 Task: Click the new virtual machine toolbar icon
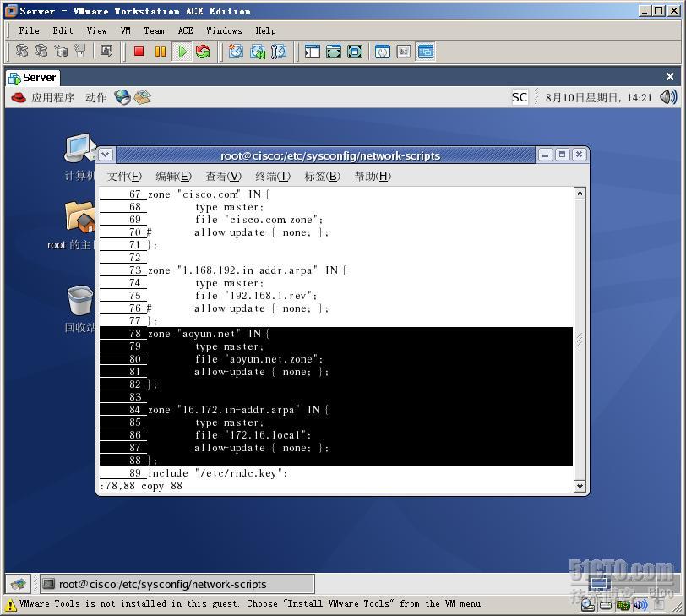tap(61, 52)
